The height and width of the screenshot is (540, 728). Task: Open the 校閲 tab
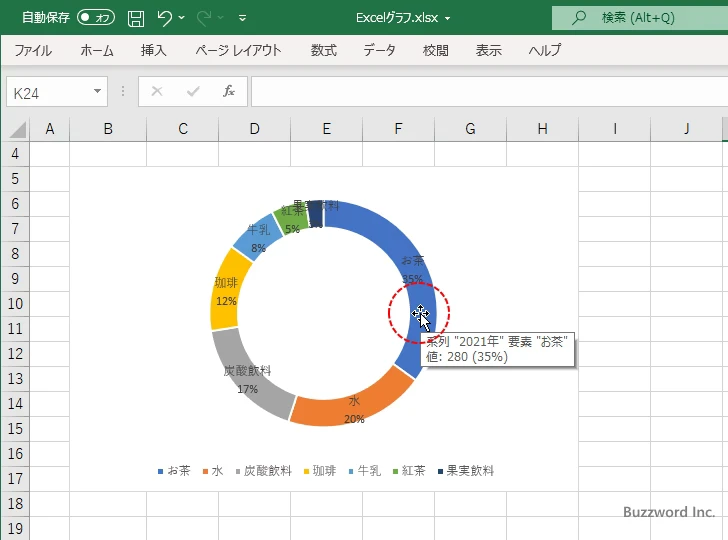[x=436, y=50]
